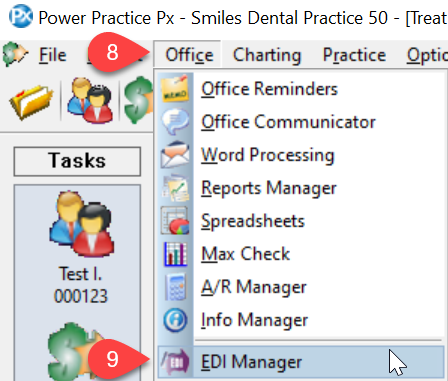Image resolution: width=448 pixels, height=381 pixels.
Task: Click the Reports Manager chart document icon
Action: [175, 188]
